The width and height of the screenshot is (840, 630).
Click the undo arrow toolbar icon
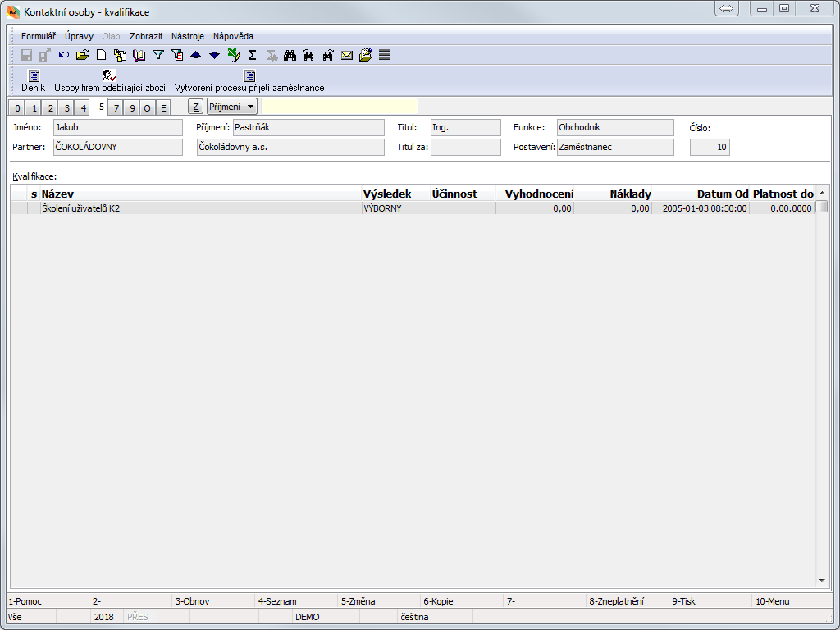[x=64, y=55]
